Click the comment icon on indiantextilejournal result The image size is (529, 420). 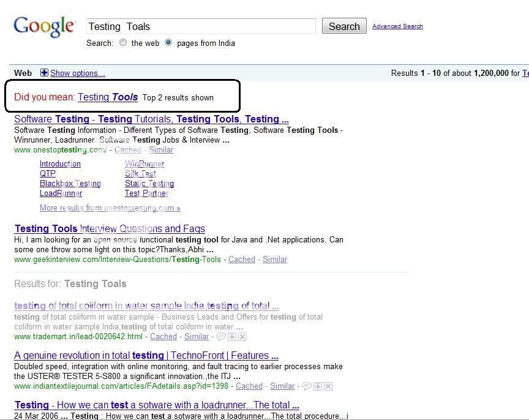click(307, 386)
